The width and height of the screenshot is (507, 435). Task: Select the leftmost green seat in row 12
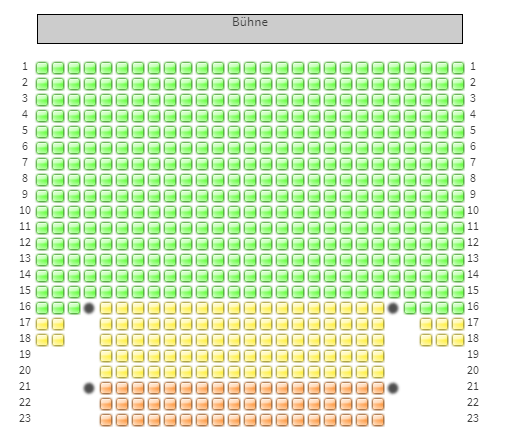42,244
